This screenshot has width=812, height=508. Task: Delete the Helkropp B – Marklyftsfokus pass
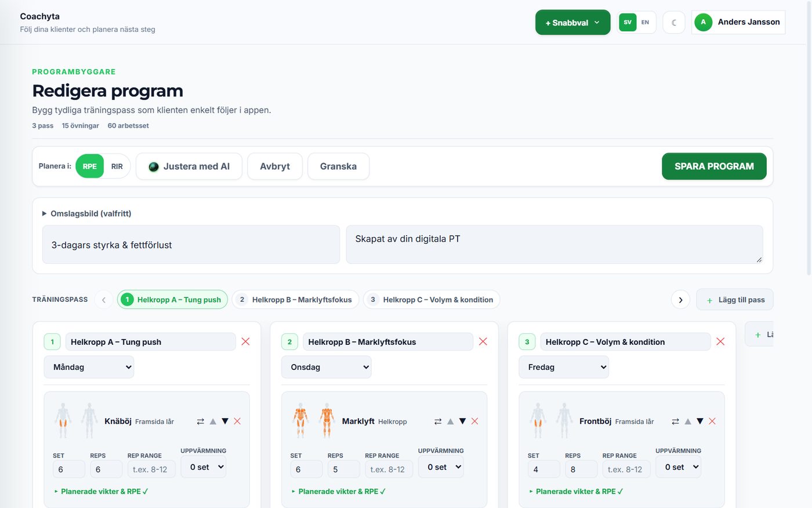click(483, 341)
